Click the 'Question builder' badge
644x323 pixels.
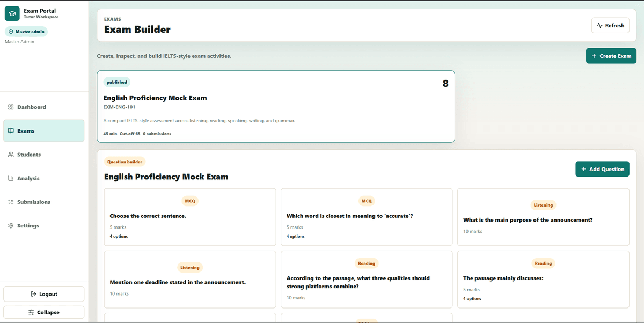[125, 161]
